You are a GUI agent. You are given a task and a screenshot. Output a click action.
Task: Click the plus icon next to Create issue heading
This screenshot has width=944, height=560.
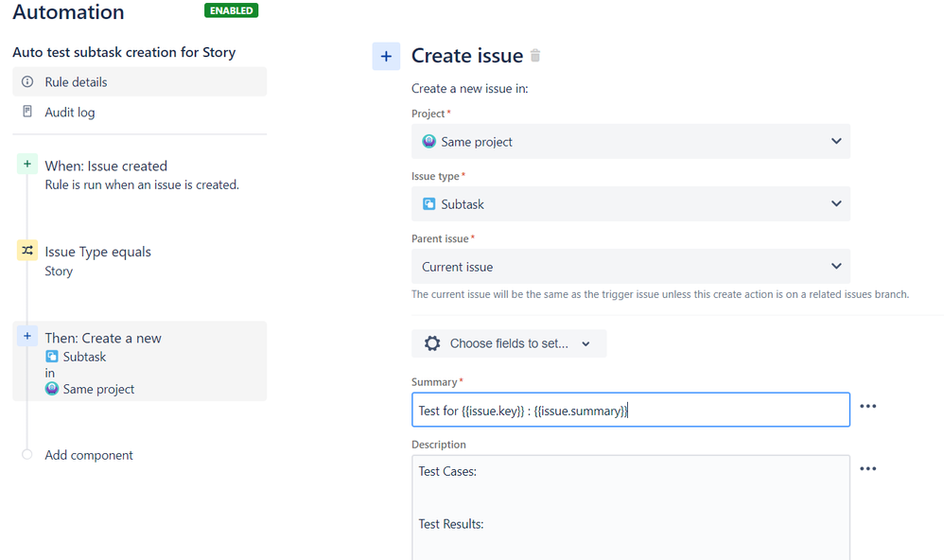tap(386, 56)
